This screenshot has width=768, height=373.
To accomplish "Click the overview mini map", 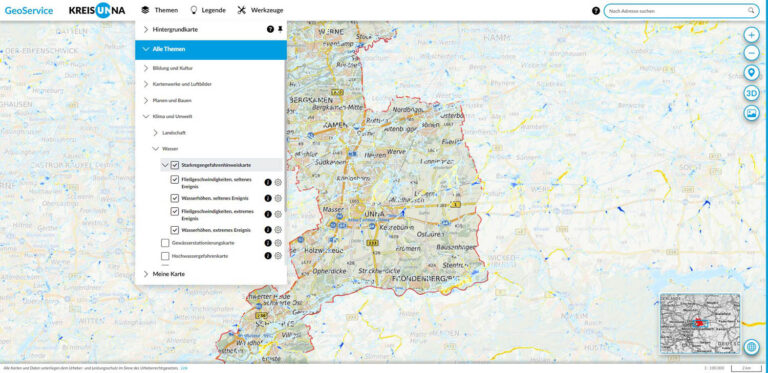I will tap(700, 324).
